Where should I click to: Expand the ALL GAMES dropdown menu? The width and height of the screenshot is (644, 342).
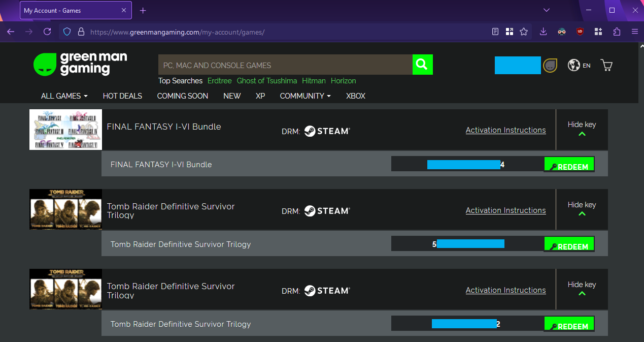[x=64, y=96]
